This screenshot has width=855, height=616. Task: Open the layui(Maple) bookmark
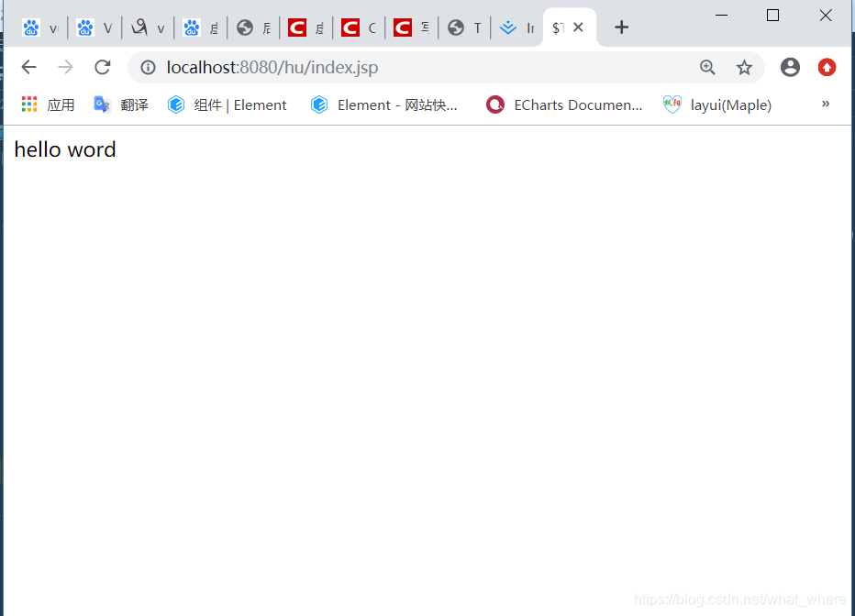[717, 104]
